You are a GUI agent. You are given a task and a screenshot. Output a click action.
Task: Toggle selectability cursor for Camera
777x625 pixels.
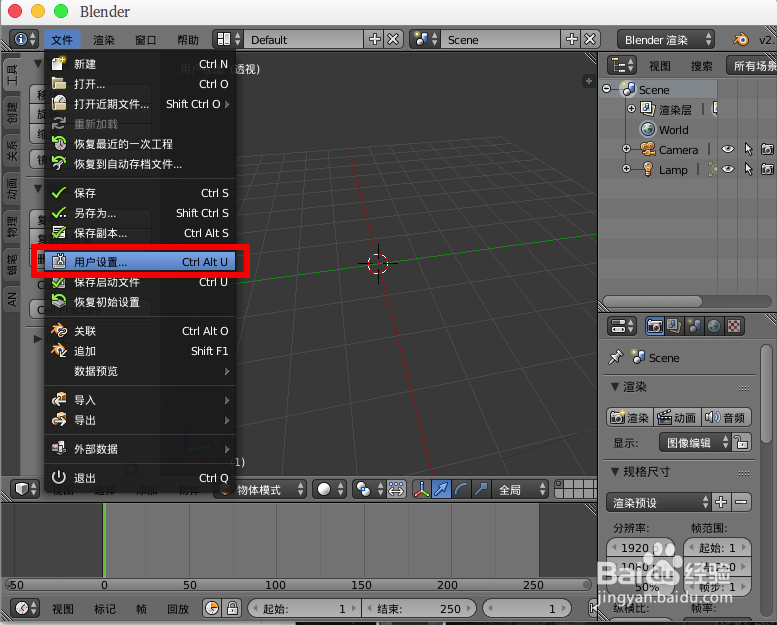click(748, 149)
